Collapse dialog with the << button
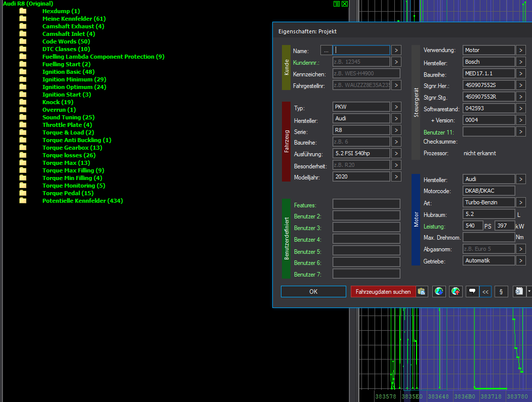The height and width of the screenshot is (402, 532). tap(485, 291)
